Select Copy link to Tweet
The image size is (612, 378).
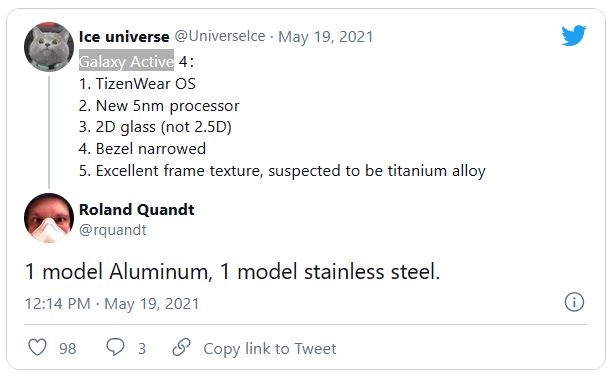[270, 348]
